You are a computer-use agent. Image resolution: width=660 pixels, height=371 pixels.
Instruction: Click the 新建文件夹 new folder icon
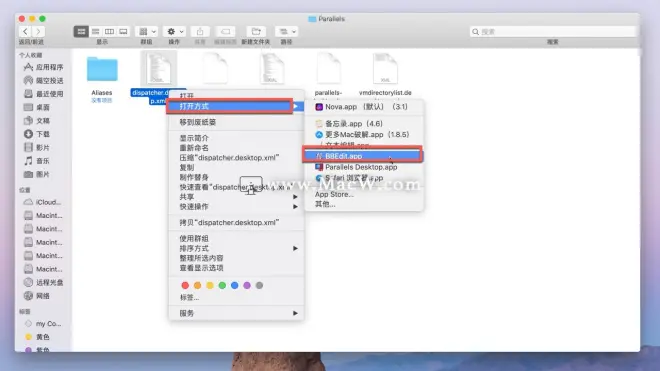(256, 32)
